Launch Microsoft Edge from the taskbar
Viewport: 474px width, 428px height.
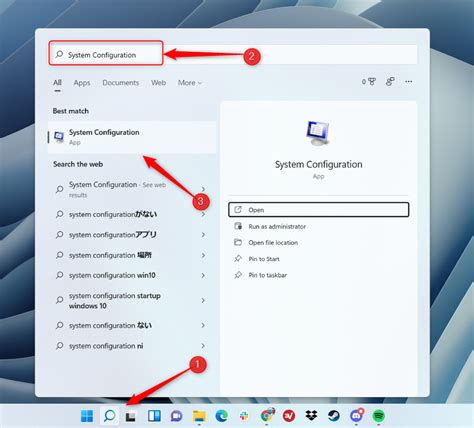[x=221, y=416]
